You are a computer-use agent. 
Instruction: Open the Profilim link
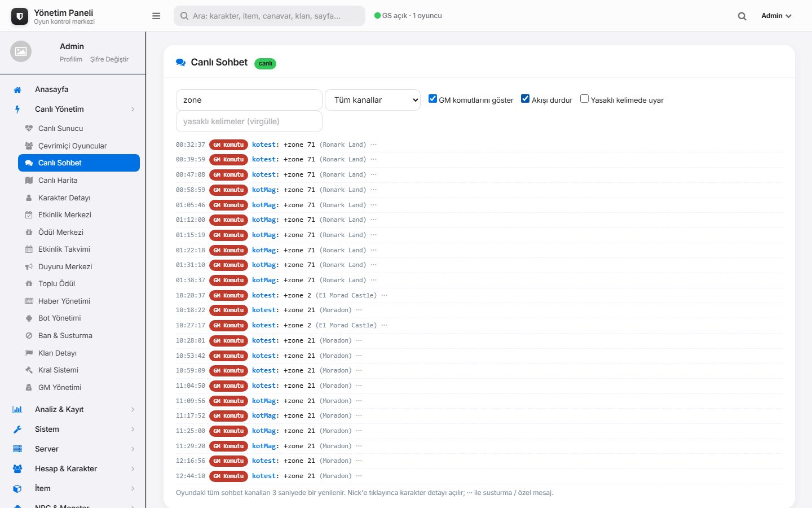(71, 59)
